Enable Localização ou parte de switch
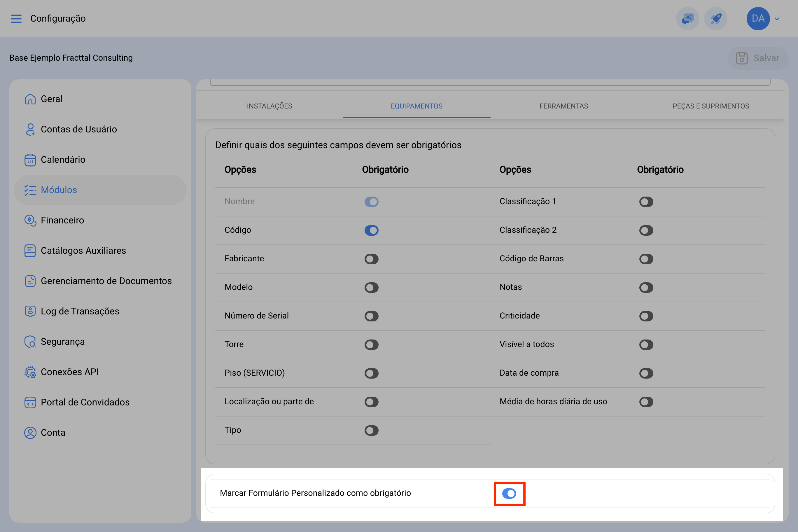Viewport: 798px width, 532px height. pyautogui.click(x=372, y=402)
